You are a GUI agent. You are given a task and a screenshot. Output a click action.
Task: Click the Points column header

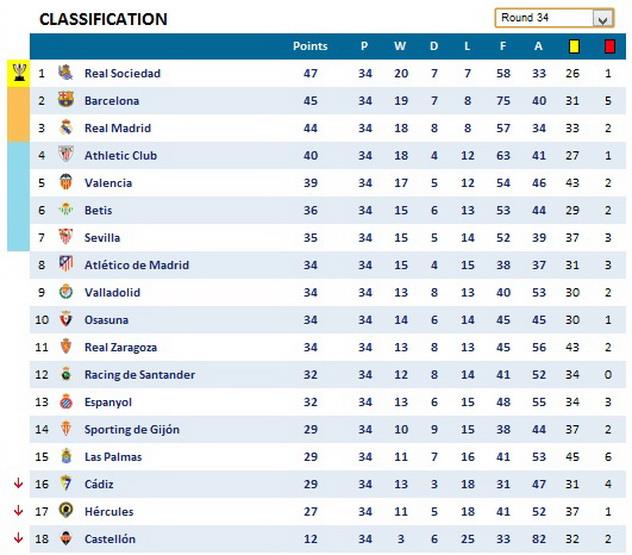[310, 46]
